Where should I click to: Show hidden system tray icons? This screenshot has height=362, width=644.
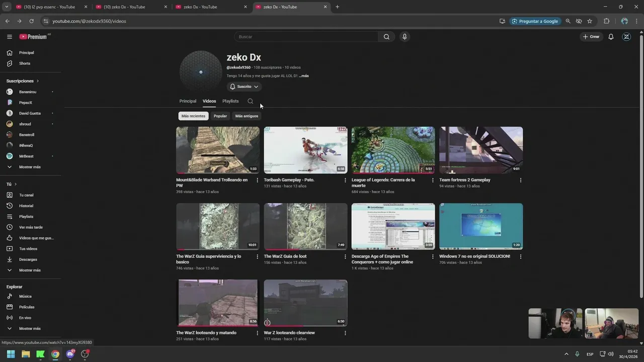tap(566, 354)
